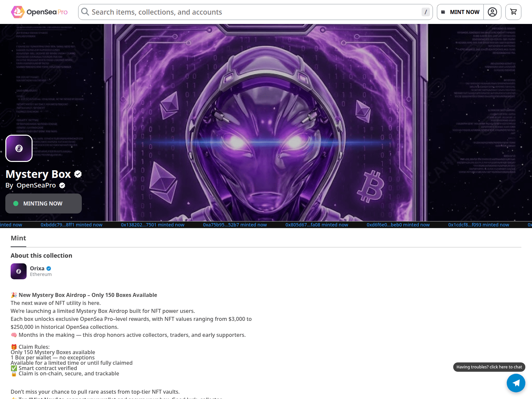
Task: Open the account profile icon
Action: pyautogui.click(x=492, y=12)
